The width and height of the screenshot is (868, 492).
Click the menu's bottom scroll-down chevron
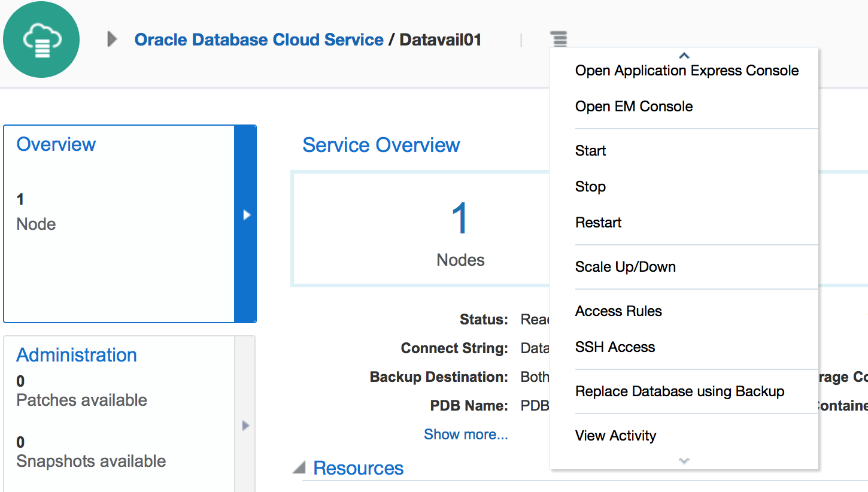[x=684, y=461]
